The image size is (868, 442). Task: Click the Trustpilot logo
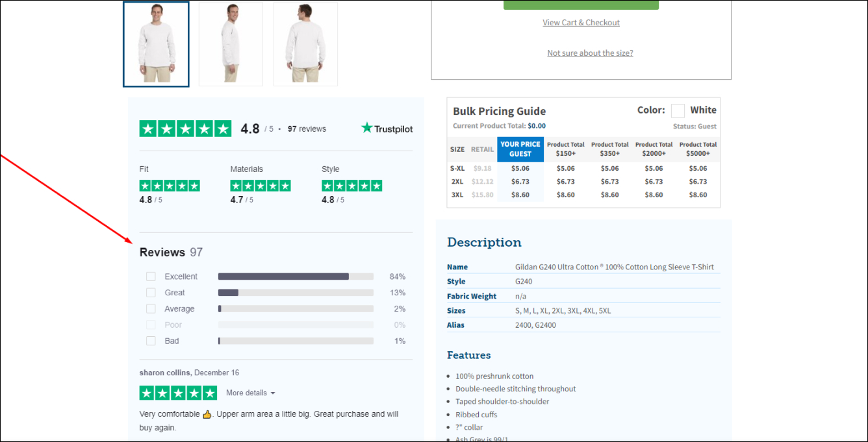coord(387,129)
